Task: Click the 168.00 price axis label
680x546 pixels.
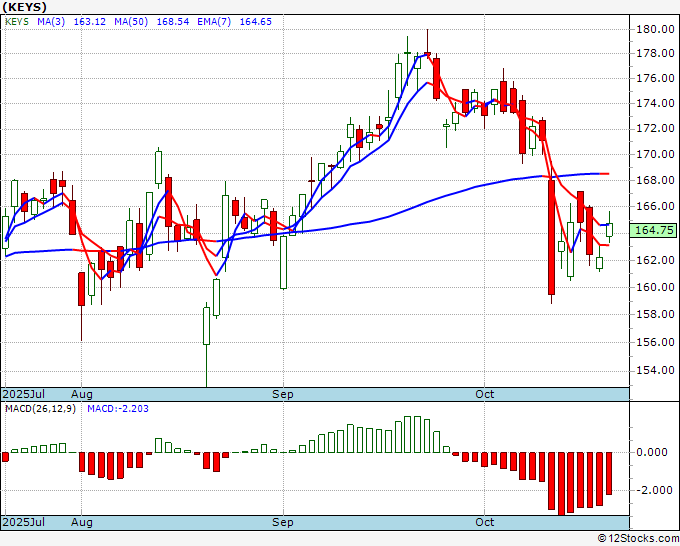Action: 655,180
